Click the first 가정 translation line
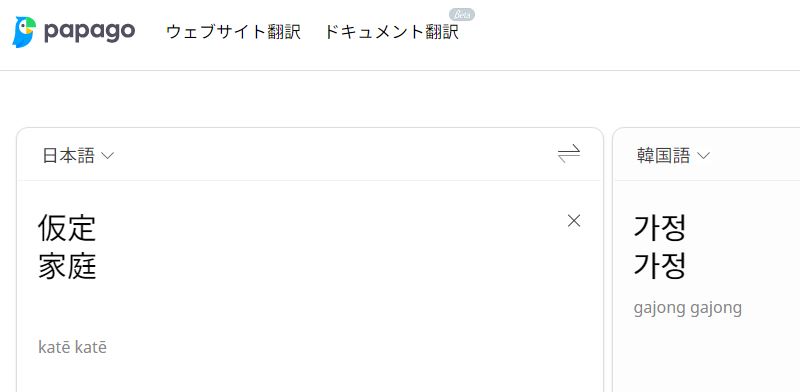Viewport: 800px width, 392px height. click(x=660, y=228)
